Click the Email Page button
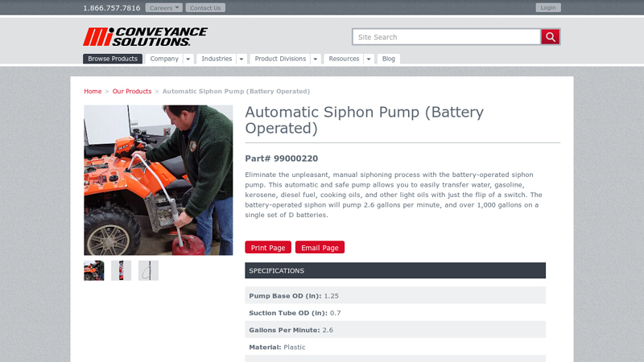 (320, 248)
